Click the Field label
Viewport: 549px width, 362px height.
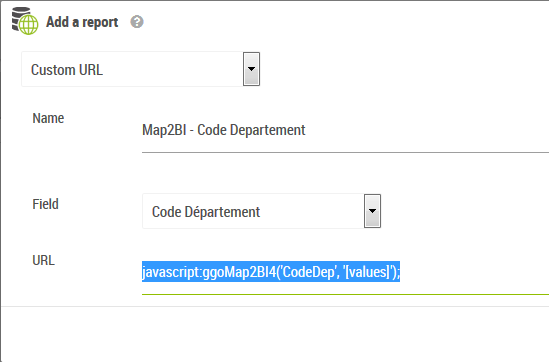point(46,204)
